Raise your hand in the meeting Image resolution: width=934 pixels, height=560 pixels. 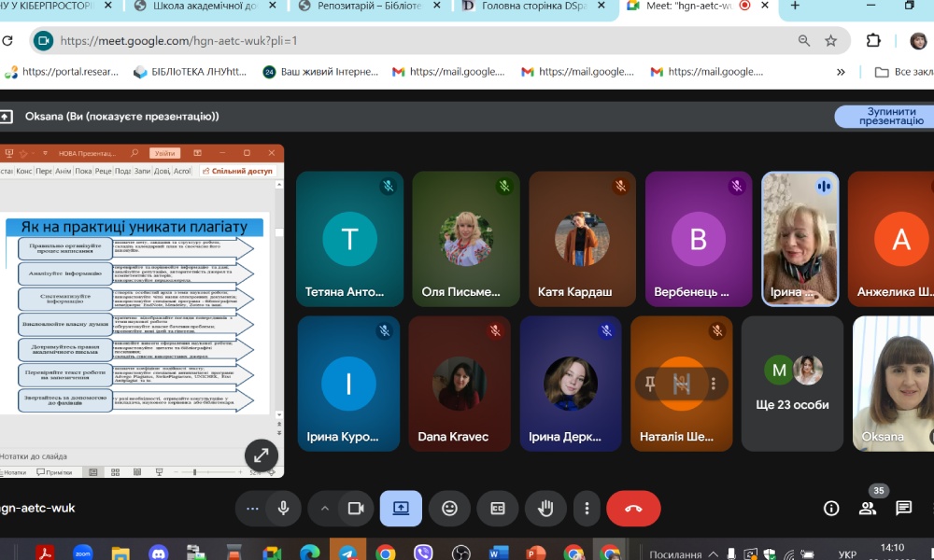pyautogui.click(x=545, y=509)
